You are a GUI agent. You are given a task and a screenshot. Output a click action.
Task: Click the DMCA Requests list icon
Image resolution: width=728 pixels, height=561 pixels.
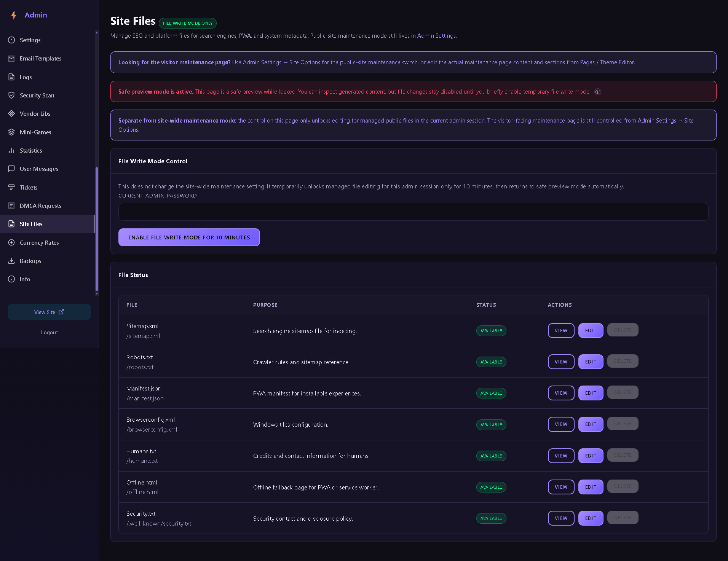click(11, 206)
